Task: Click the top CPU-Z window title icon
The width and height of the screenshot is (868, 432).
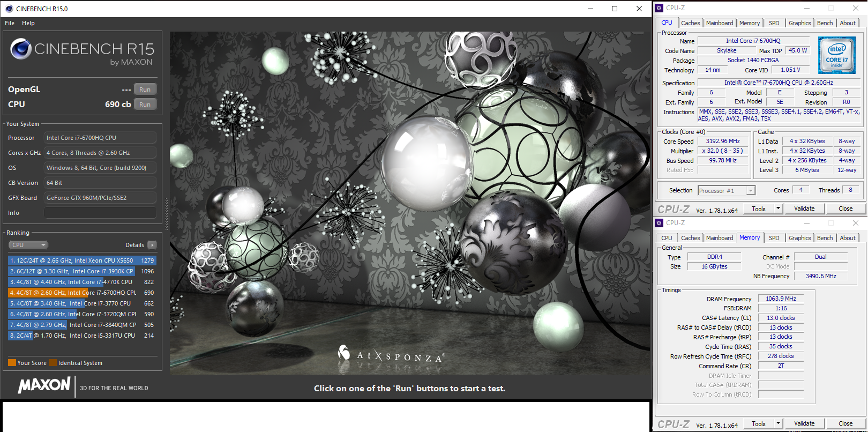Action: point(659,8)
